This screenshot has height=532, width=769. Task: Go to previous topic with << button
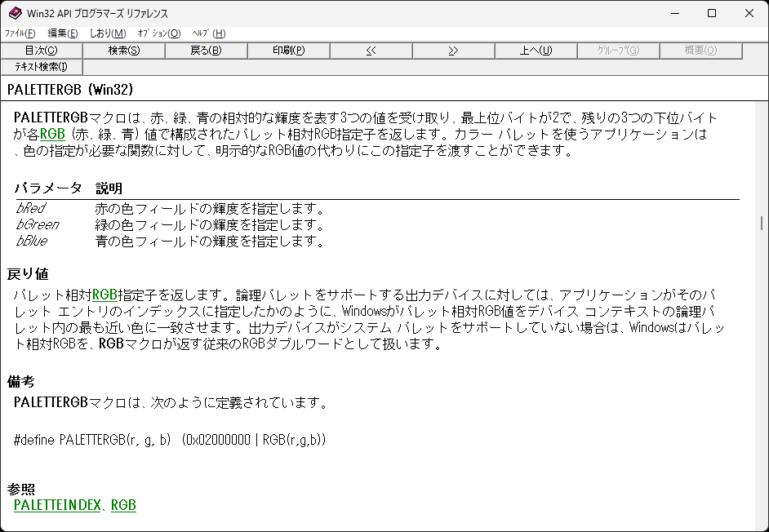(x=371, y=51)
